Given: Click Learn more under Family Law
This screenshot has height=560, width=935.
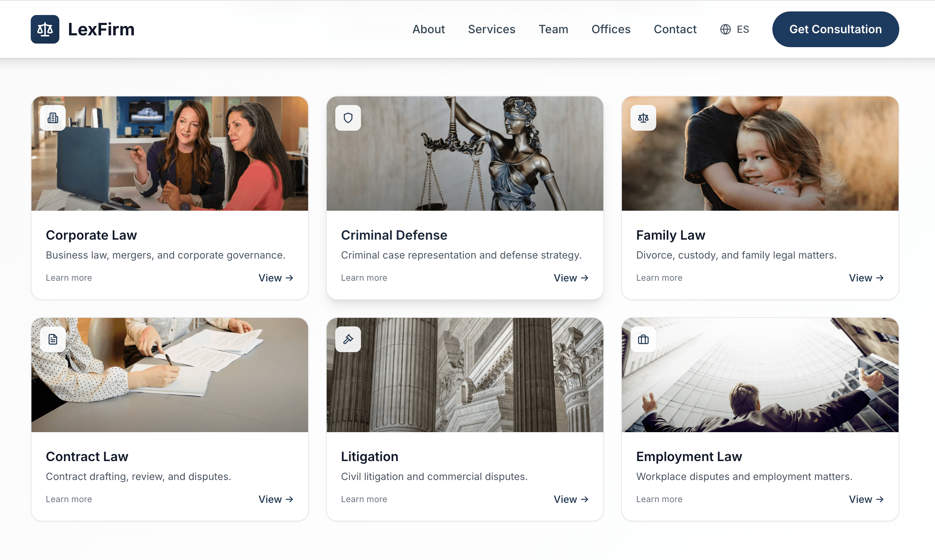Looking at the screenshot, I should [x=659, y=278].
